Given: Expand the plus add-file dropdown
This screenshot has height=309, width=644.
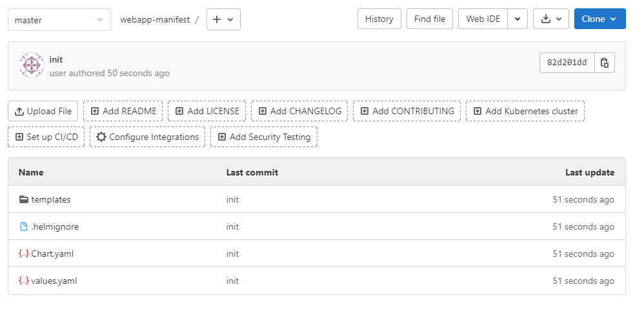Looking at the screenshot, I should tap(223, 19).
